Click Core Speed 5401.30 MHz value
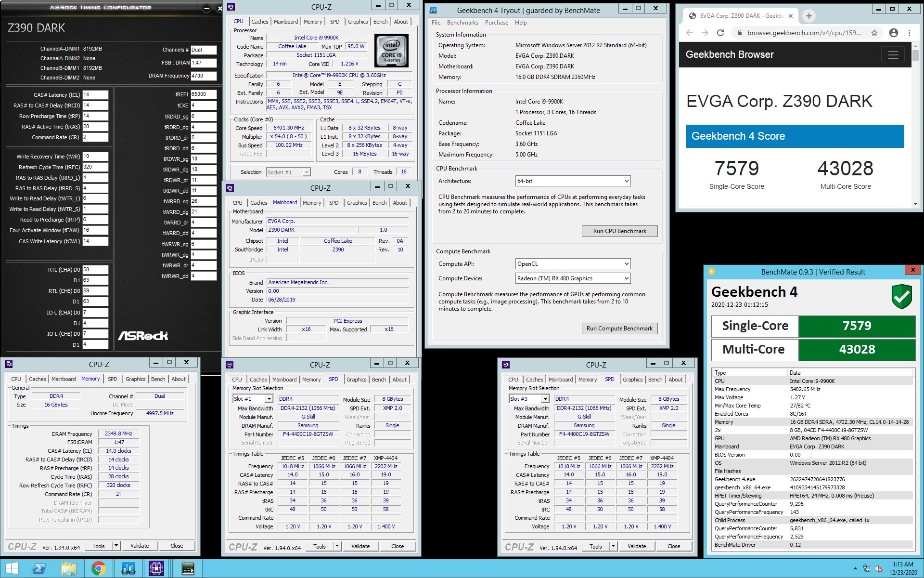The image size is (924, 578). tap(289, 128)
